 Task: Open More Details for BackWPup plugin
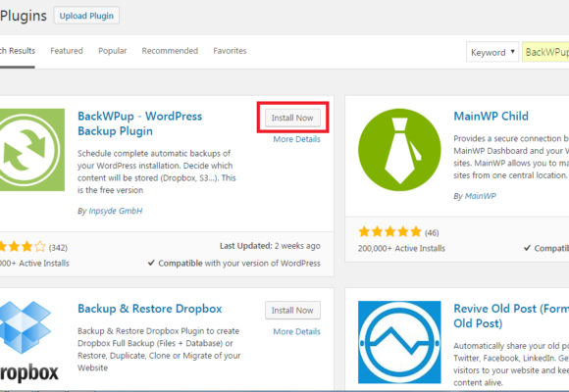(296, 139)
